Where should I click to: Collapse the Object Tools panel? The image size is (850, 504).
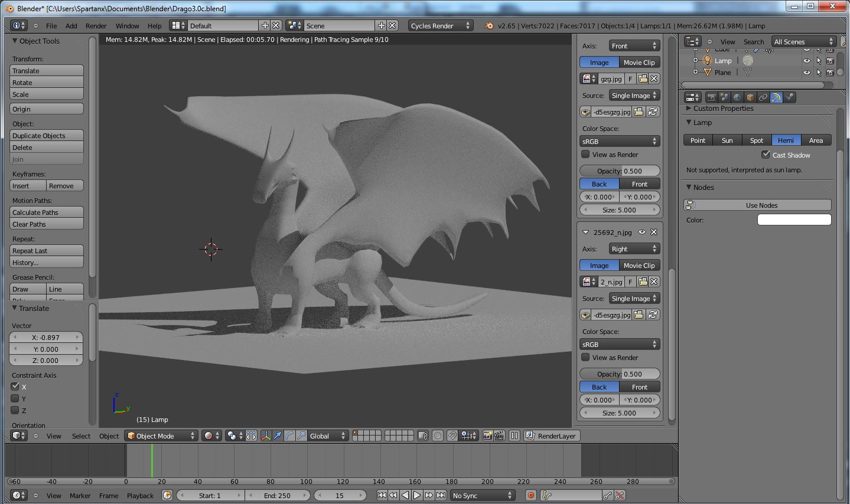click(15, 41)
